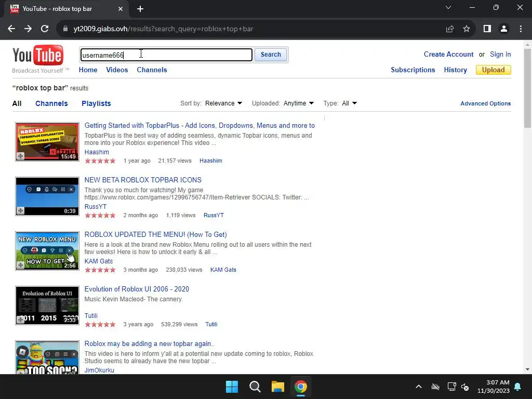
Task: Open ROBLOX UPDATED THE MENU title
Action: 156,234
